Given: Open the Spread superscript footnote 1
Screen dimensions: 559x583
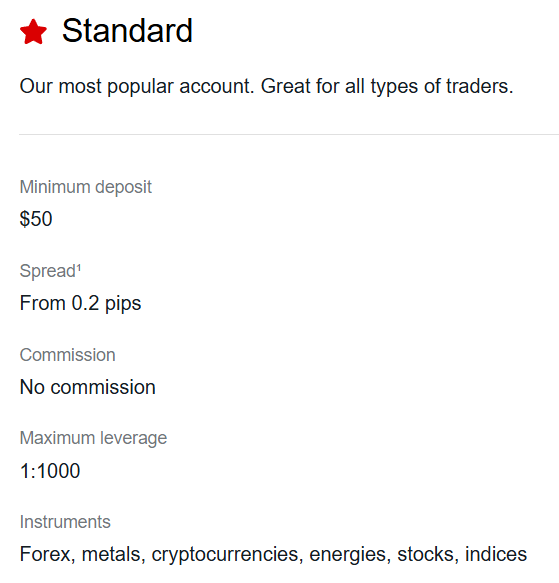Looking at the screenshot, I should pos(78,267).
